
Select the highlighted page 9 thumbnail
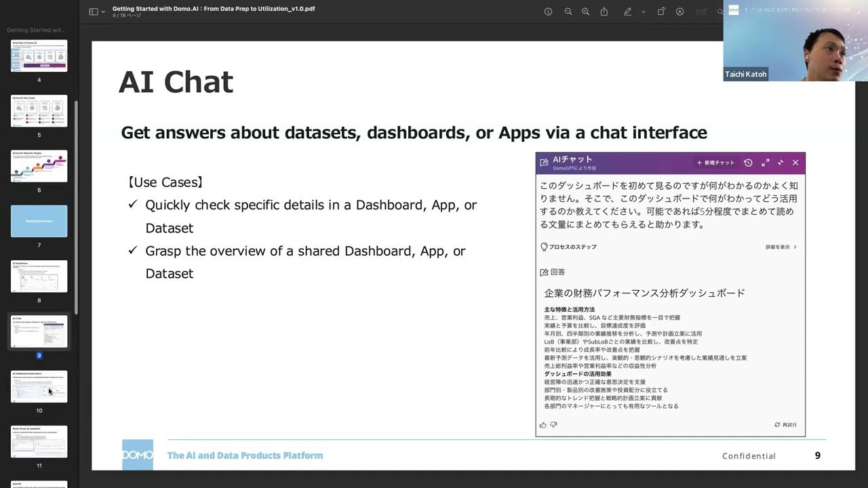[39, 331]
